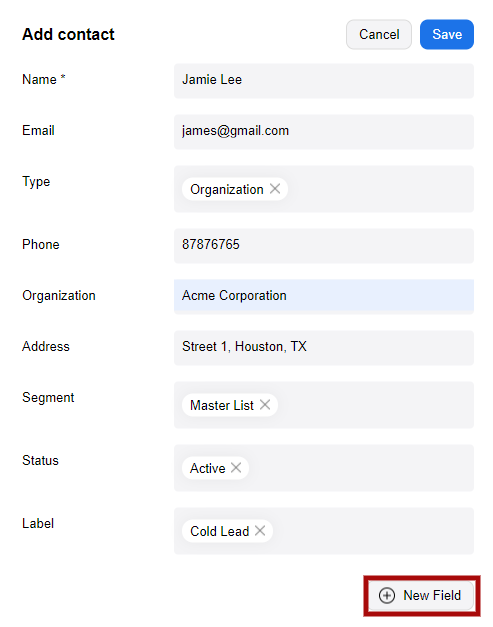Viewport: 493px width, 627px height.
Task: Remove the Master List segment tag
Action: pos(265,405)
